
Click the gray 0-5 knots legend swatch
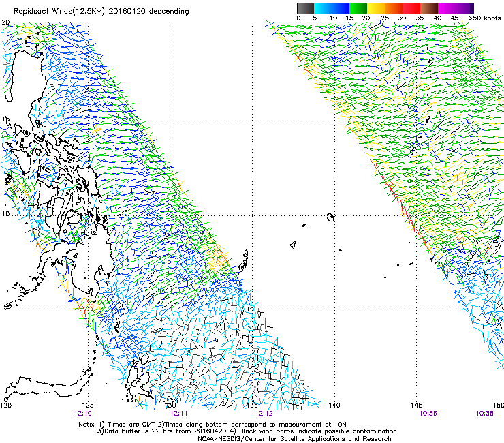coord(305,8)
